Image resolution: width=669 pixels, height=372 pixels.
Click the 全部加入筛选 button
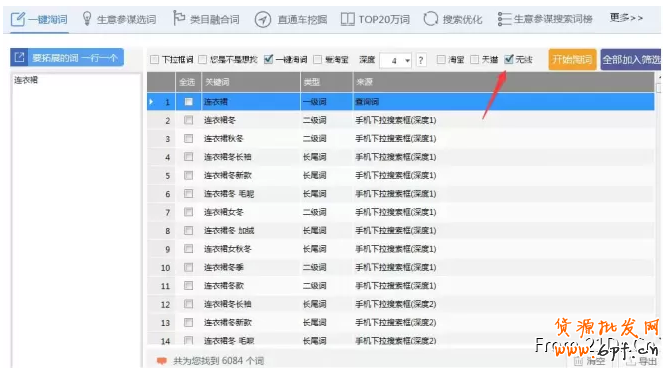point(631,59)
